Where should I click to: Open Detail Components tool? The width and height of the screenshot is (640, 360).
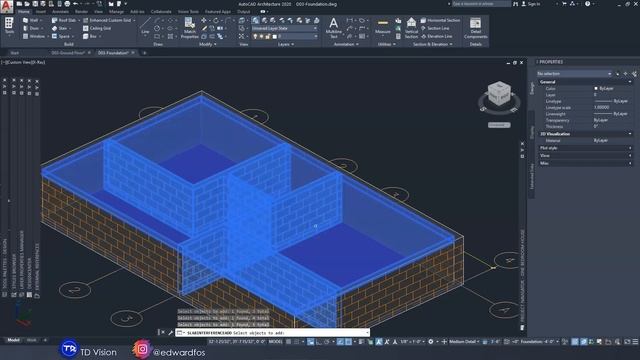pos(475,28)
